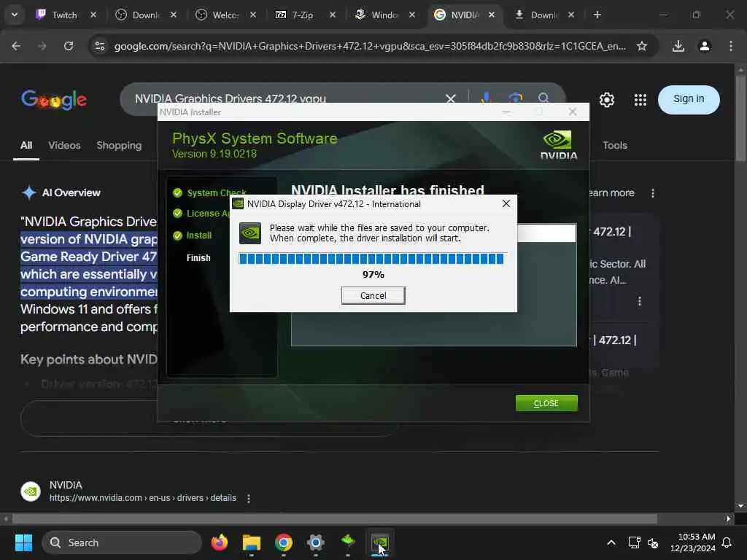Image resolution: width=747 pixels, height=560 pixels.
Task: Clear the Google search box
Action: point(450,98)
